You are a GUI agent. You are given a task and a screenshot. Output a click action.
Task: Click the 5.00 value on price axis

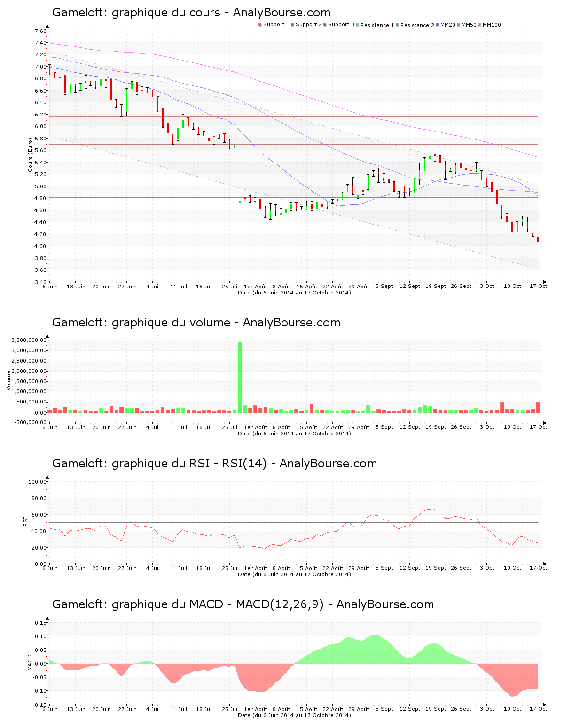tap(40, 186)
